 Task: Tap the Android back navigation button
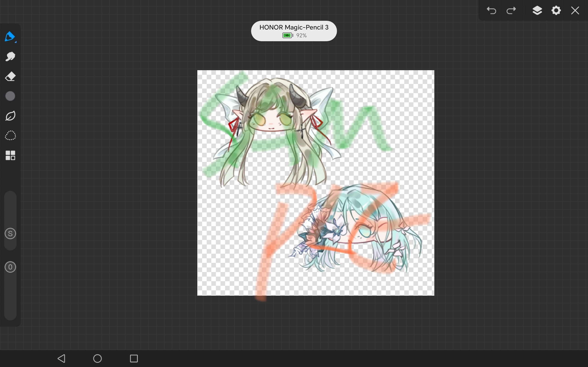pyautogui.click(x=62, y=359)
